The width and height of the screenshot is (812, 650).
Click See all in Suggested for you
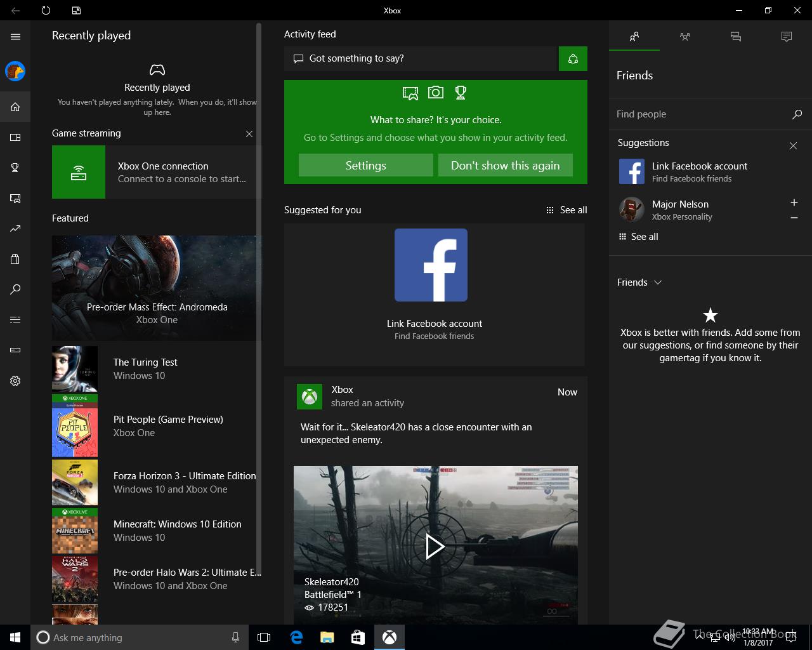point(566,210)
